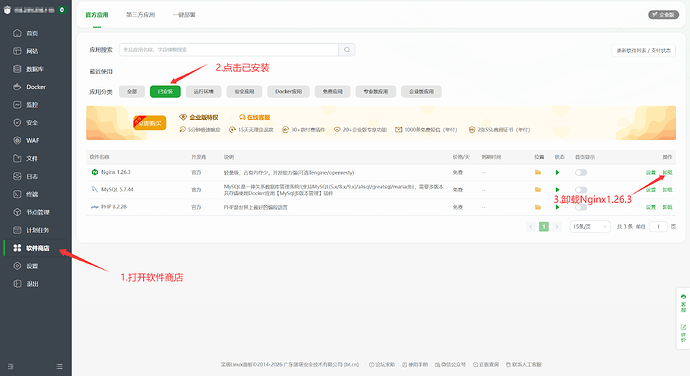Open the 使用手册 footer link

click(415, 365)
